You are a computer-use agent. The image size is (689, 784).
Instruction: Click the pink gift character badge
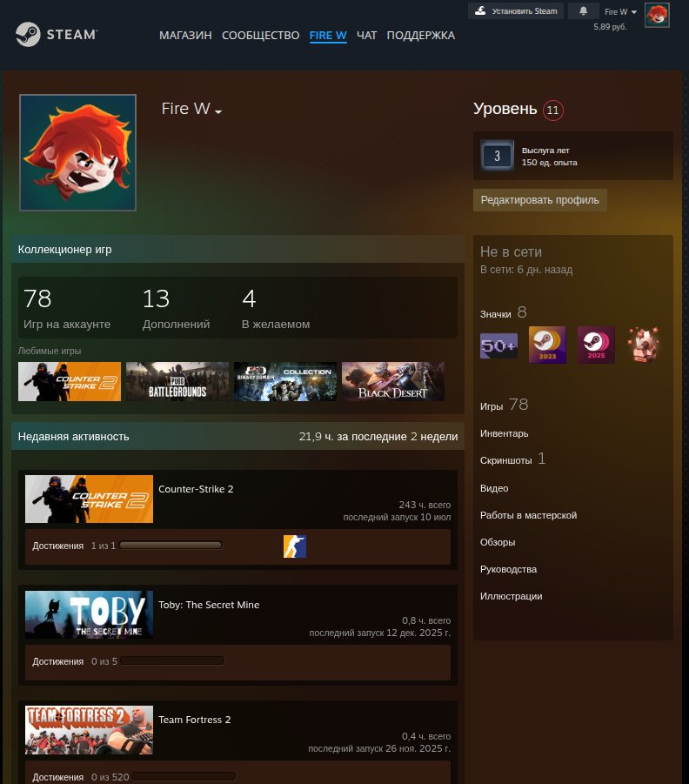click(x=644, y=345)
